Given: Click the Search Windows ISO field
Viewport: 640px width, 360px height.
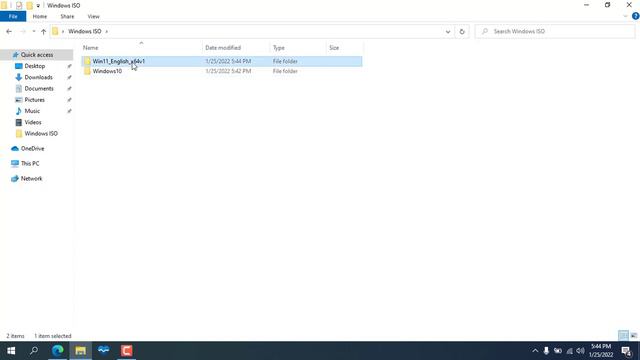Looking at the screenshot, I should click(555, 31).
